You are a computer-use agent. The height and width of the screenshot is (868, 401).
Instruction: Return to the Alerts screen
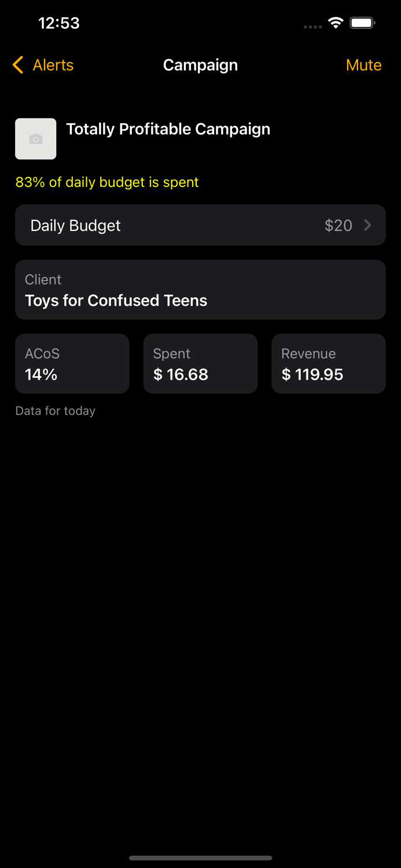tap(42, 65)
